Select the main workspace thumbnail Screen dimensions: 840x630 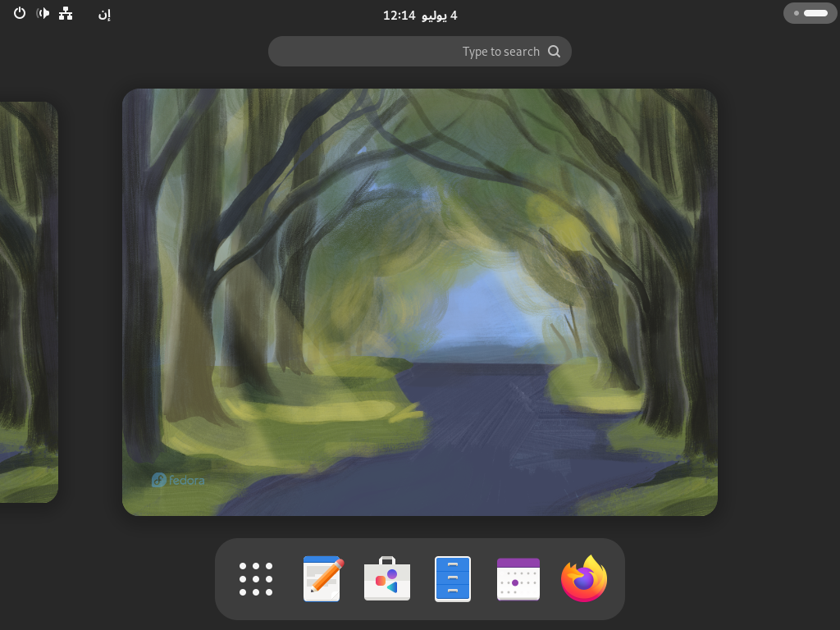coord(420,302)
